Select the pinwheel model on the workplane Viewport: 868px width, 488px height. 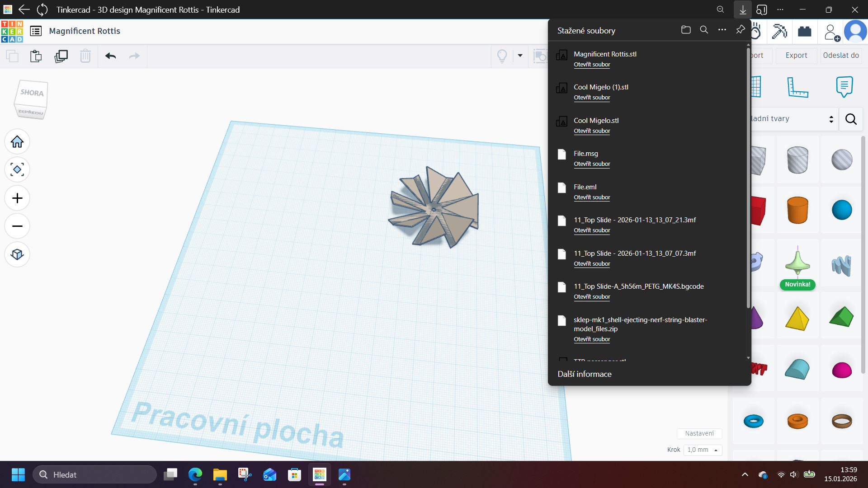click(x=434, y=208)
